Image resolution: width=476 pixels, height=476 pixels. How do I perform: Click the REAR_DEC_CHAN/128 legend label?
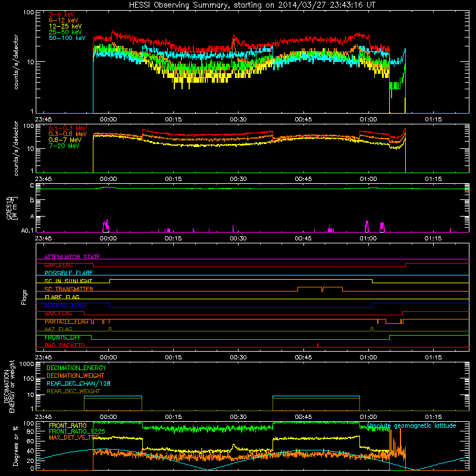pyautogui.click(x=79, y=383)
